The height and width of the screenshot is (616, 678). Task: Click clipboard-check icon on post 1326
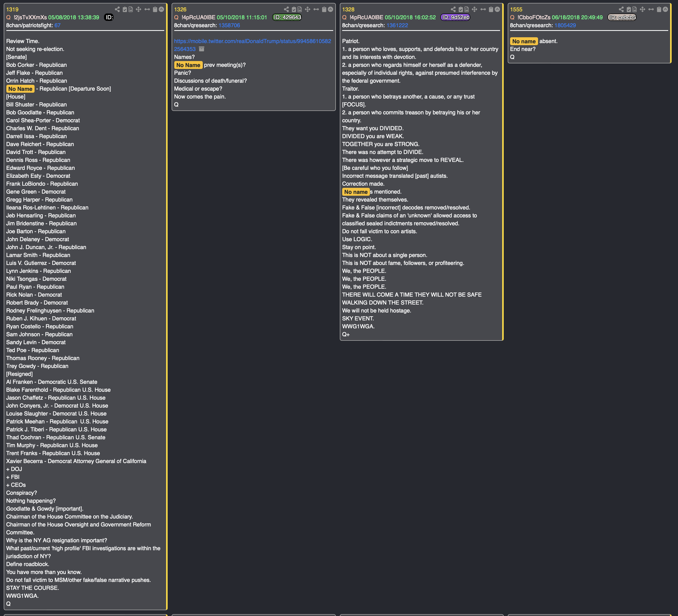pos(294,10)
